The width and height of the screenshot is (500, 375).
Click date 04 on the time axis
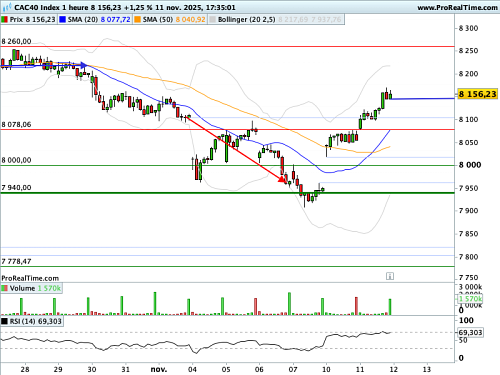coord(192,369)
